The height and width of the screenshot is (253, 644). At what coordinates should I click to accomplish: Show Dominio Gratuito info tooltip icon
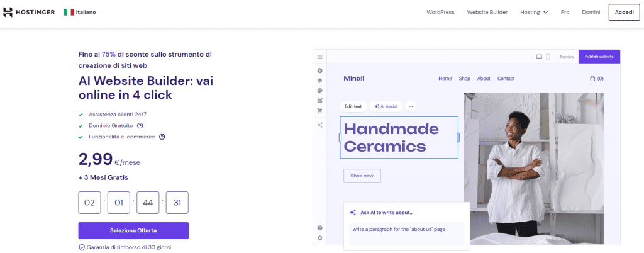point(140,126)
